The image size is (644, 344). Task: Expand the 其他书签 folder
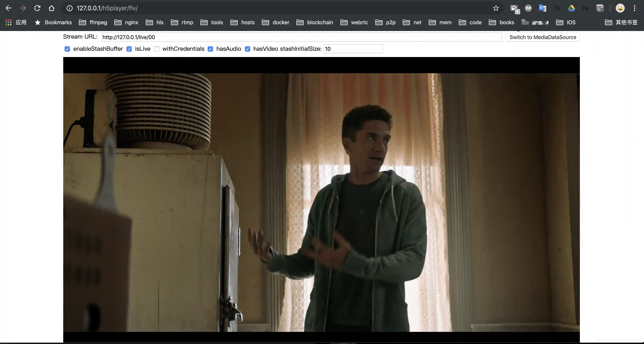(x=621, y=22)
